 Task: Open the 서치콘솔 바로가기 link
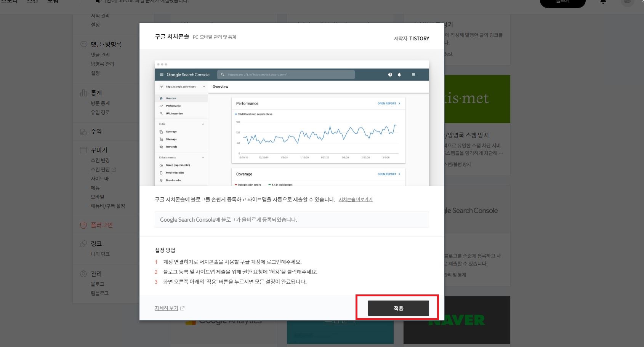[356, 200]
